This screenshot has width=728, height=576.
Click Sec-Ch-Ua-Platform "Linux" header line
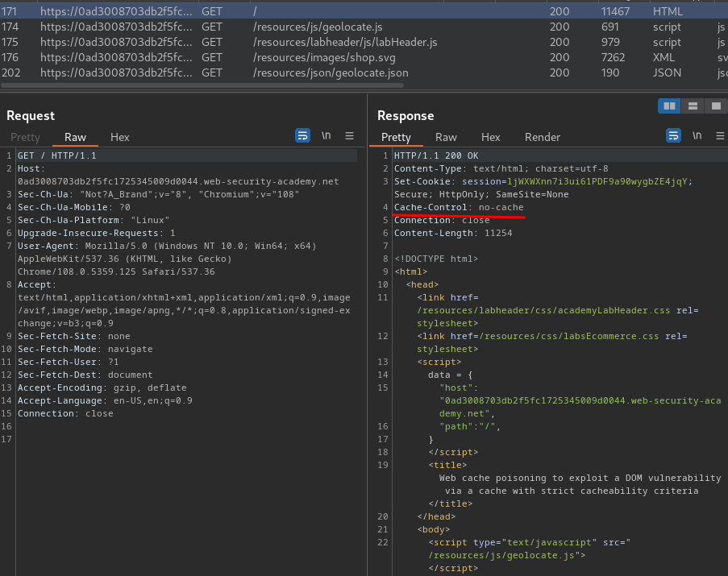point(94,220)
